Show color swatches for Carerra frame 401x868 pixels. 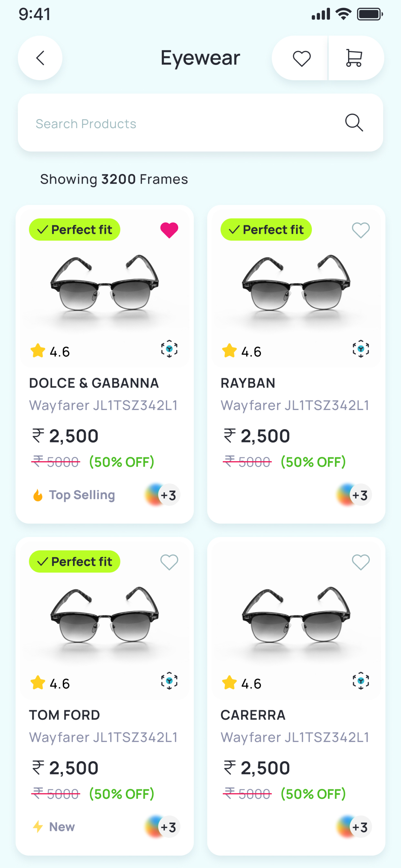click(354, 827)
